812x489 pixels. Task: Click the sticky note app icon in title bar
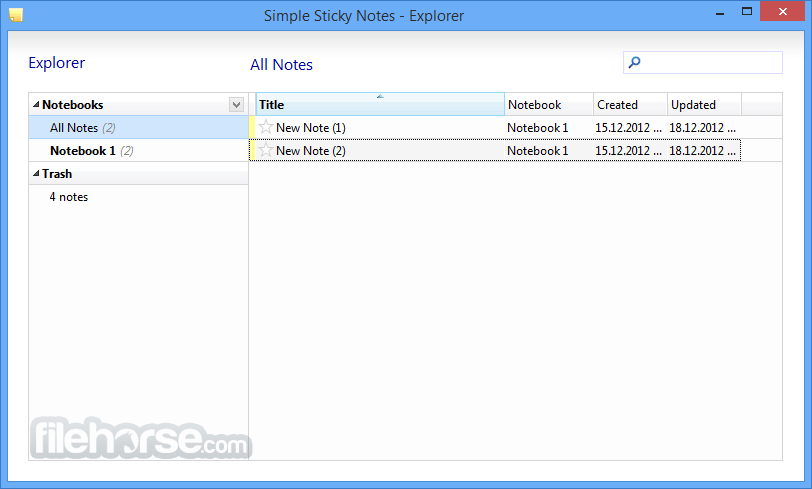(x=16, y=15)
